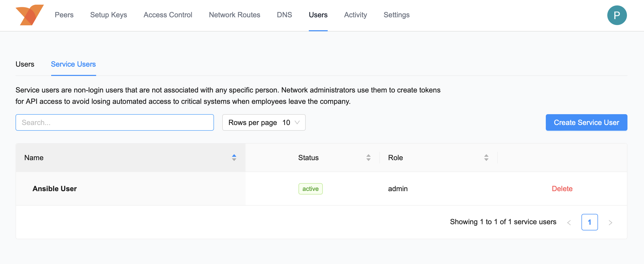Screen dimensions: 644x264
Task: Open the Settings page
Action: [x=396, y=15]
